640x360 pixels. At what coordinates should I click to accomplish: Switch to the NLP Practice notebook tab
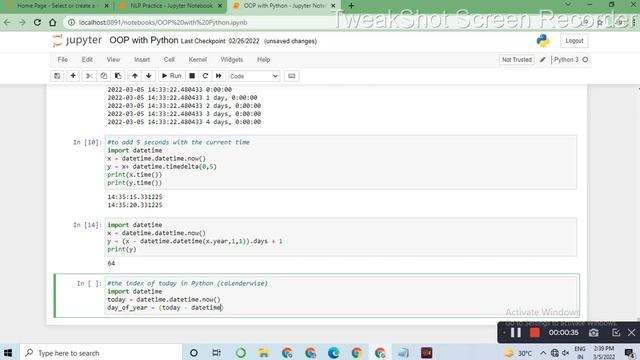[x=170, y=6]
